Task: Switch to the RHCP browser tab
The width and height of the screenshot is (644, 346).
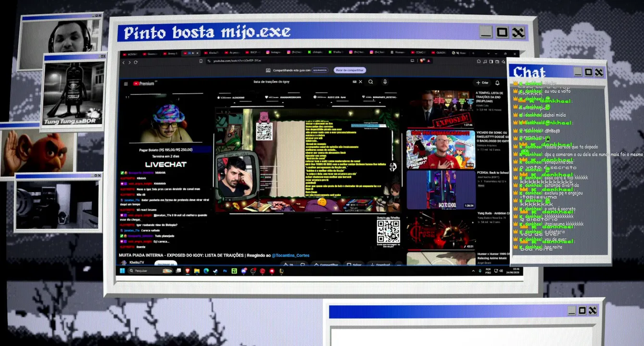Action: tap(254, 52)
